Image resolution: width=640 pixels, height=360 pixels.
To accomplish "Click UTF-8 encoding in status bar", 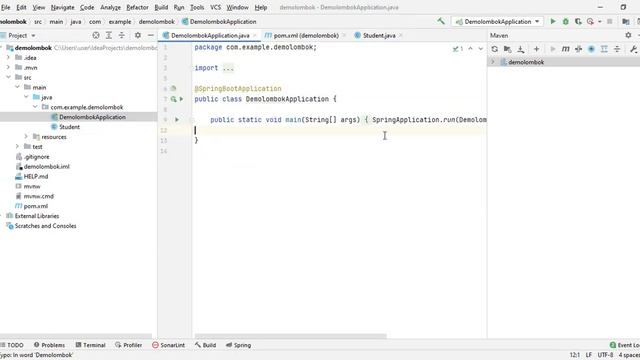I will [605, 355].
